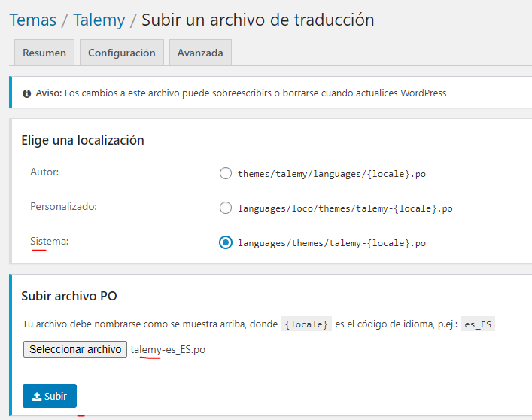Click the es_ES code example
532x420 pixels.
point(478,324)
